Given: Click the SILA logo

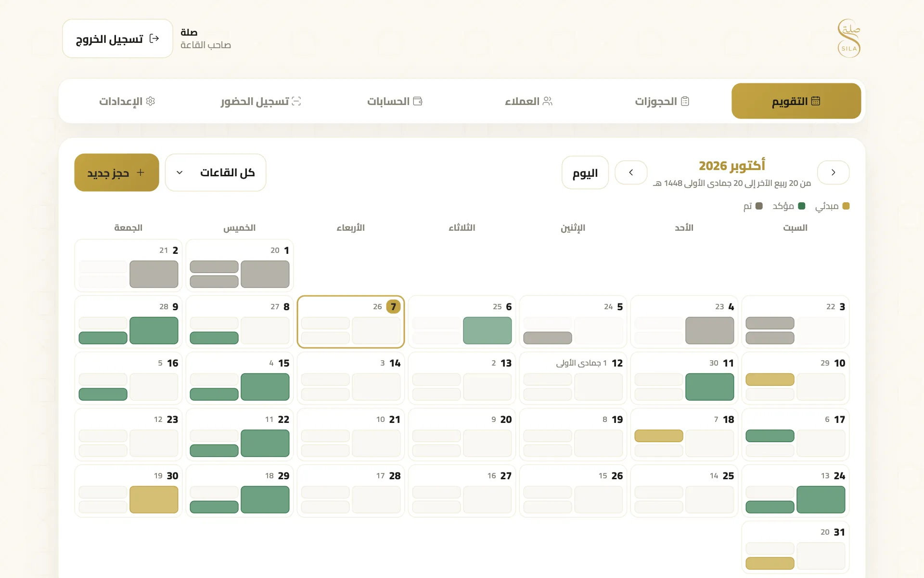Looking at the screenshot, I should [x=849, y=39].
